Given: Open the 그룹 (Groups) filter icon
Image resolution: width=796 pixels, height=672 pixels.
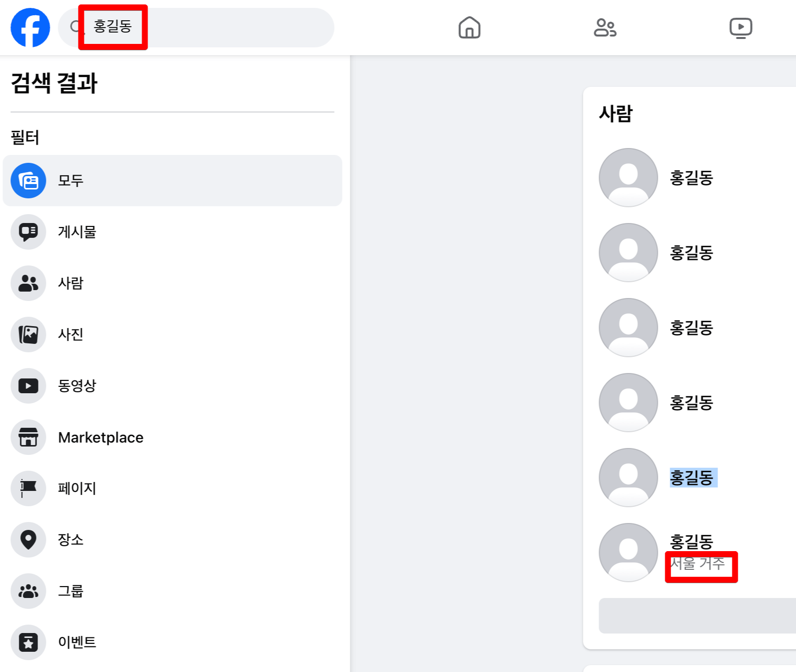Looking at the screenshot, I should coord(28,591).
